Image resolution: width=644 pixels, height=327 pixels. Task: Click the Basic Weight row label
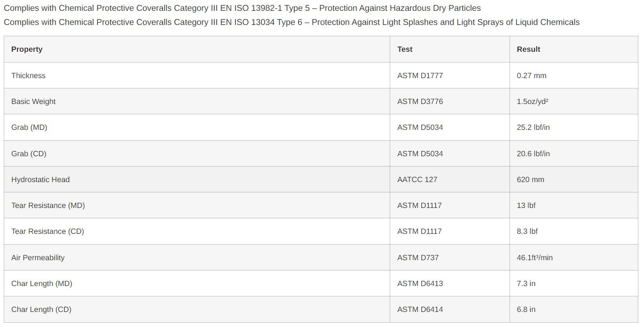pos(33,102)
